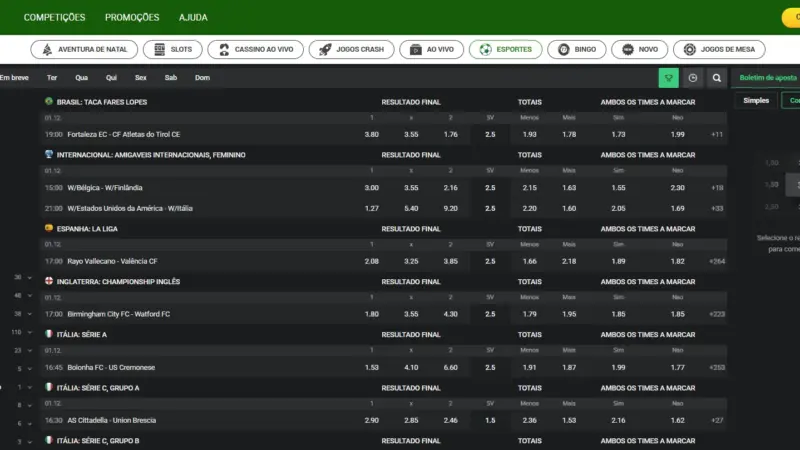Pick draw odds 3.25 in Rayo Vallecano match

click(x=411, y=261)
